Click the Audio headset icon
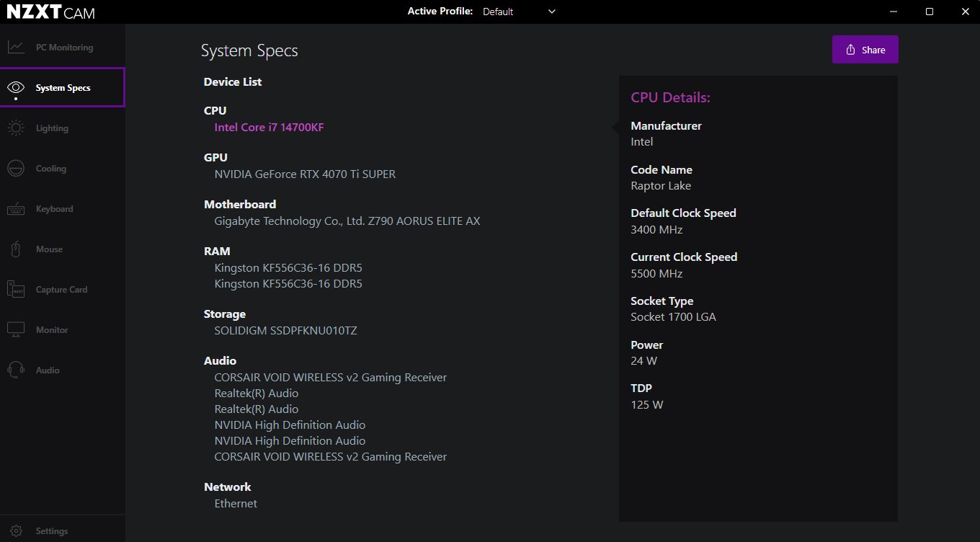This screenshot has width=980, height=542. [16, 370]
